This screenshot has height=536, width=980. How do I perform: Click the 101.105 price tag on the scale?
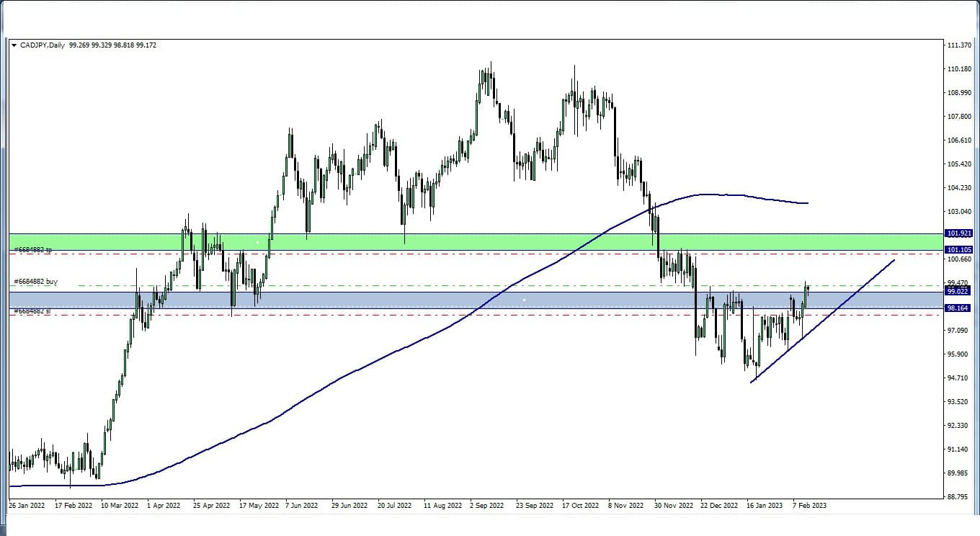pyautogui.click(x=958, y=250)
